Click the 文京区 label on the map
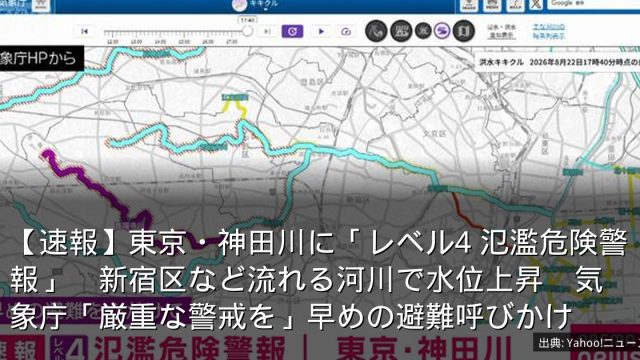The width and height of the screenshot is (640, 360). coord(434,133)
